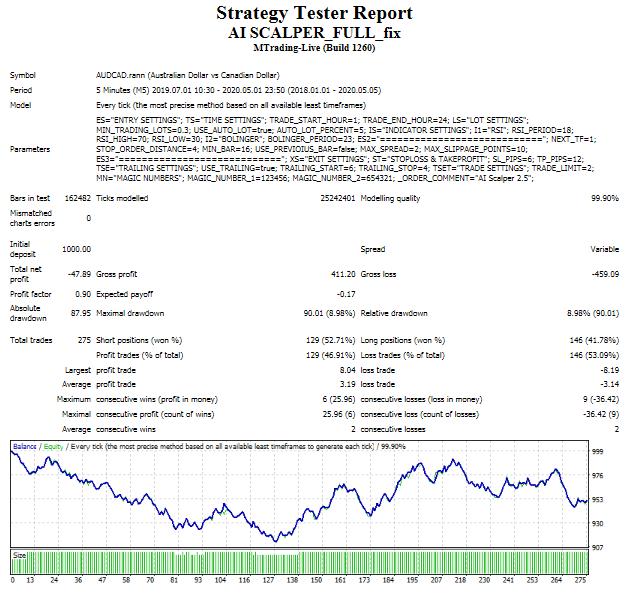Screen dimensions: 623x589
Task: Click the Equity legend label in chart
Action: (53, 447)
